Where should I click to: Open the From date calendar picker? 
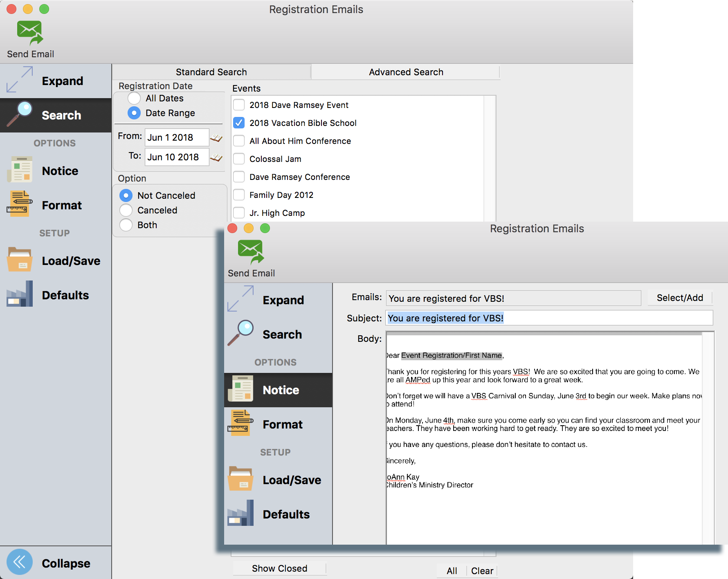point(216,138)
